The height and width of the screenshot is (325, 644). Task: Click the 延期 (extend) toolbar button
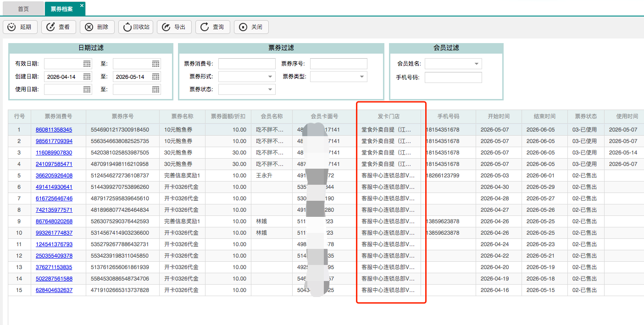(20, 27)
